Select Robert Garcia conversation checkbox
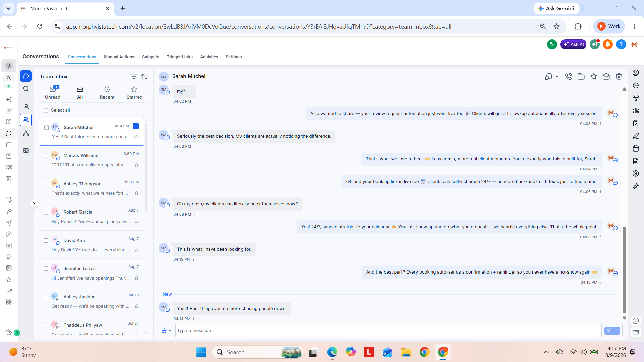644x362 pixels. click(46, 212)
